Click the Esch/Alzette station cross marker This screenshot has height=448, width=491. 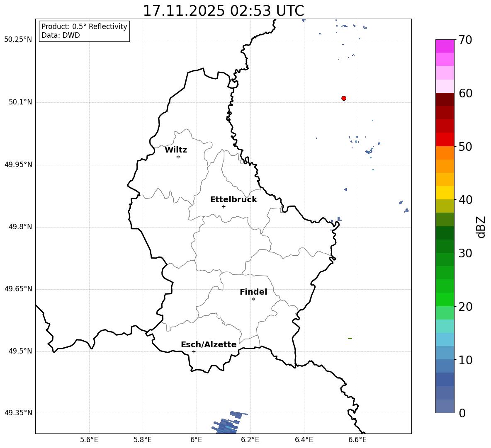tap(194, 351)
